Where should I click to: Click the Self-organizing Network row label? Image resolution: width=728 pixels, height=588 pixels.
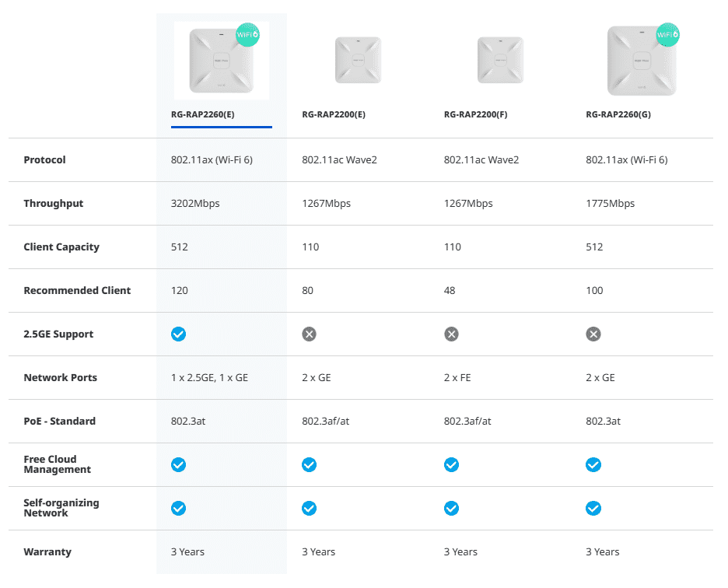point(61,508)
